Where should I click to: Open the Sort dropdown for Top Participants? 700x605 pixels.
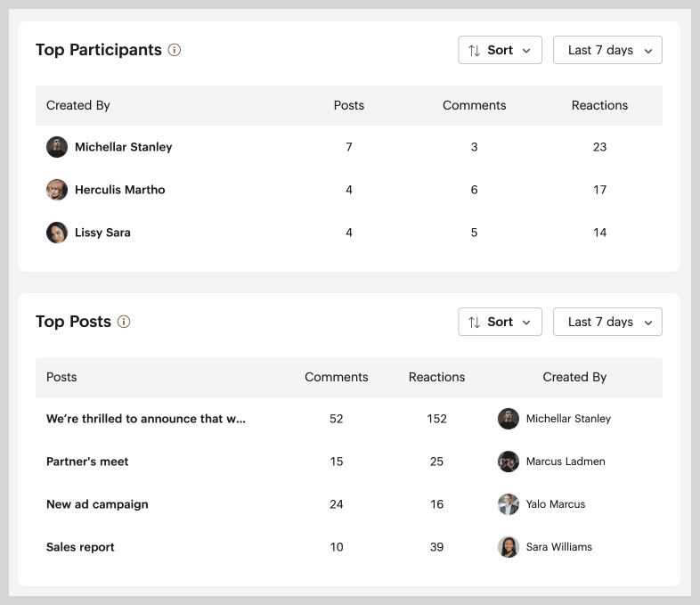pyautogui.click(x=500, y=50)
